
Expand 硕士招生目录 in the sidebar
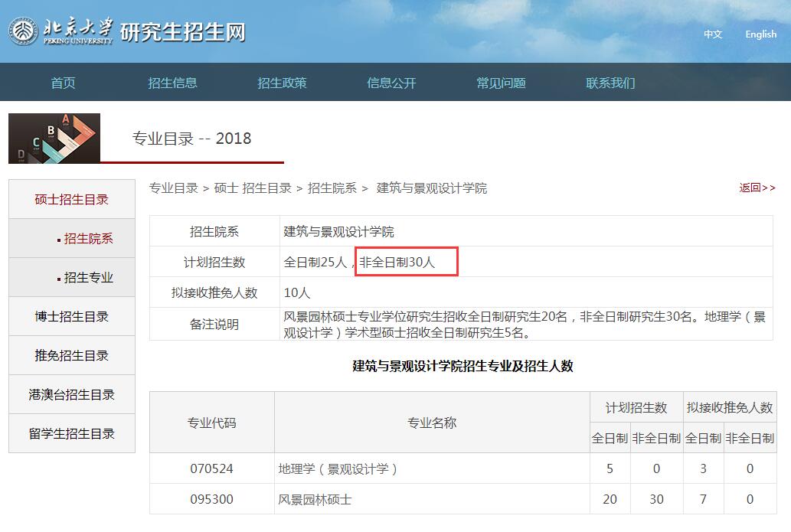click(x=72, y=200)
